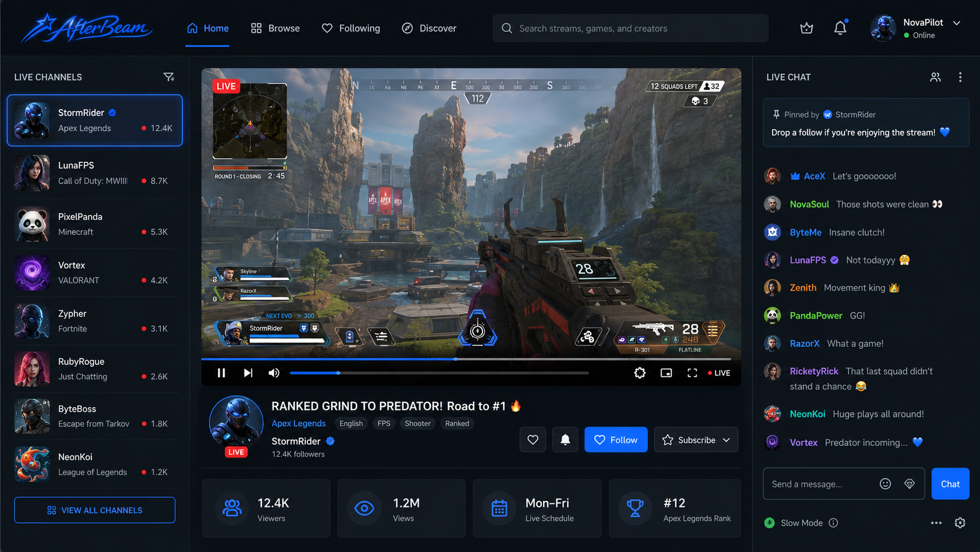Select the FPS tag
980x552 pixels.
pos(384,424)
